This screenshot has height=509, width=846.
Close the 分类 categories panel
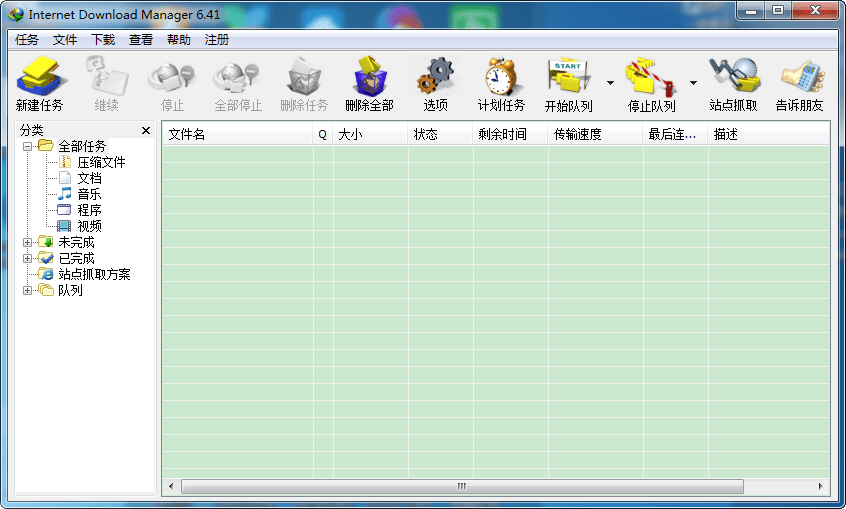[146, 131]
